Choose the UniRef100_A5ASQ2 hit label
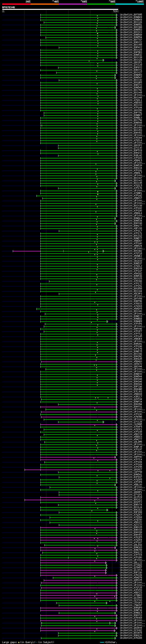The image size is (146, 644). [x=131, y=273]
